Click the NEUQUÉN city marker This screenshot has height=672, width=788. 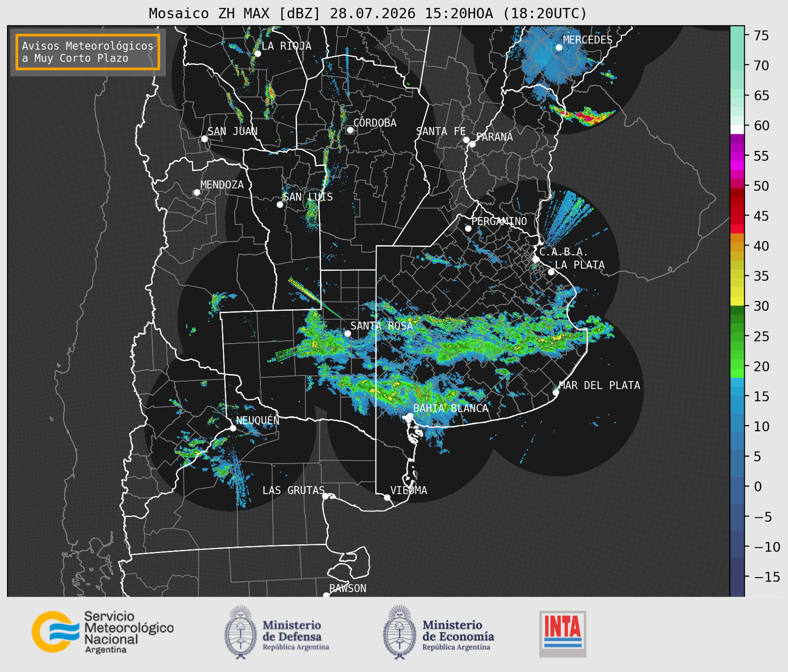pyautogui.click(x=233, y=428)
